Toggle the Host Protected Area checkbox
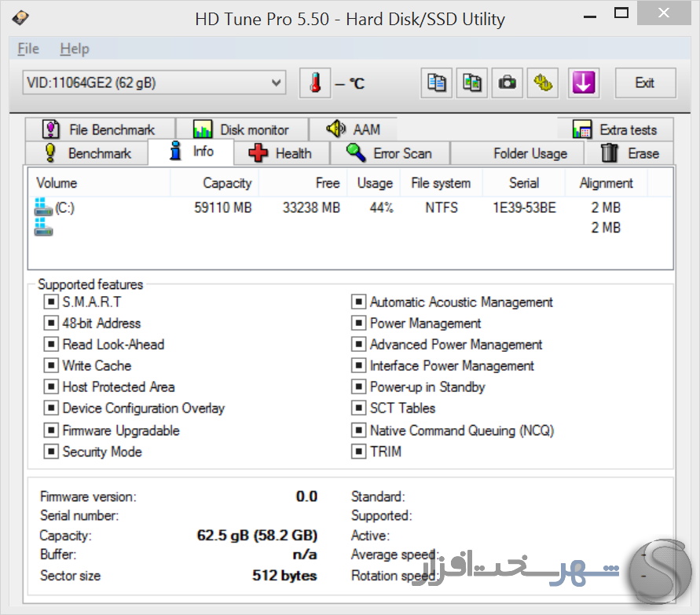The width and height of the screenshot is (700, 615). (51, 386)
